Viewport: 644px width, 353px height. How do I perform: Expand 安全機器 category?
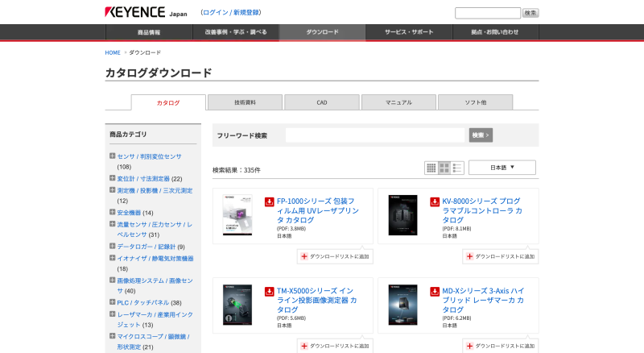pos(112,212)
